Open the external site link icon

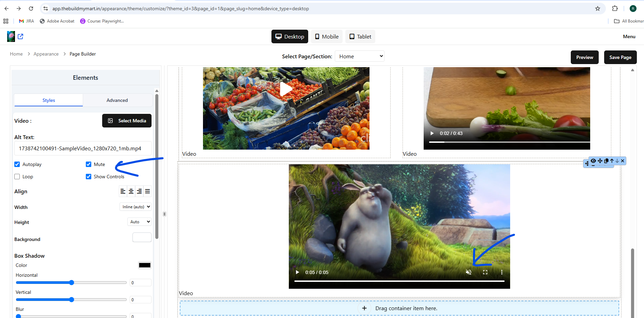pos(20,36)
